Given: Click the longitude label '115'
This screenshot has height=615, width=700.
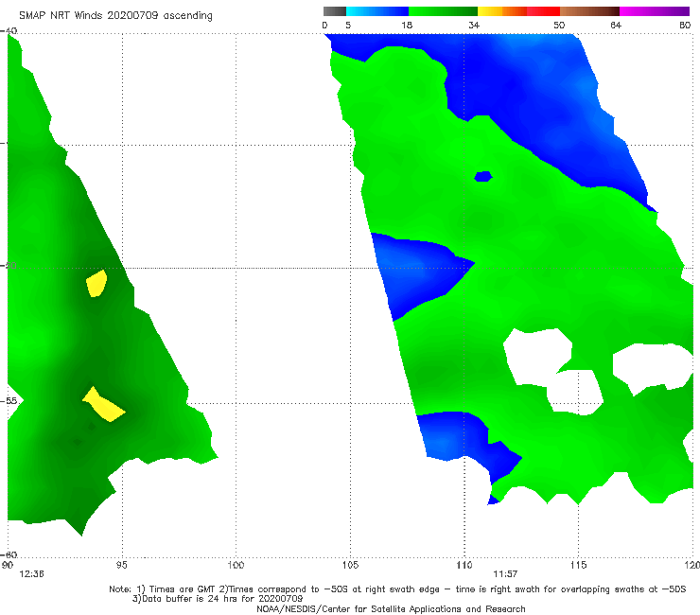Looking at the screenshot, I should pyautogui.click(x=579, y=565).
